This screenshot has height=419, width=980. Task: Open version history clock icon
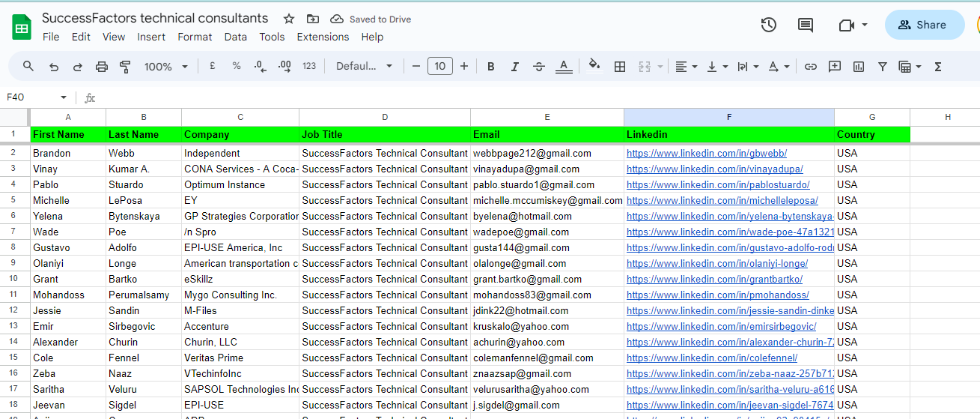[768, 25]
